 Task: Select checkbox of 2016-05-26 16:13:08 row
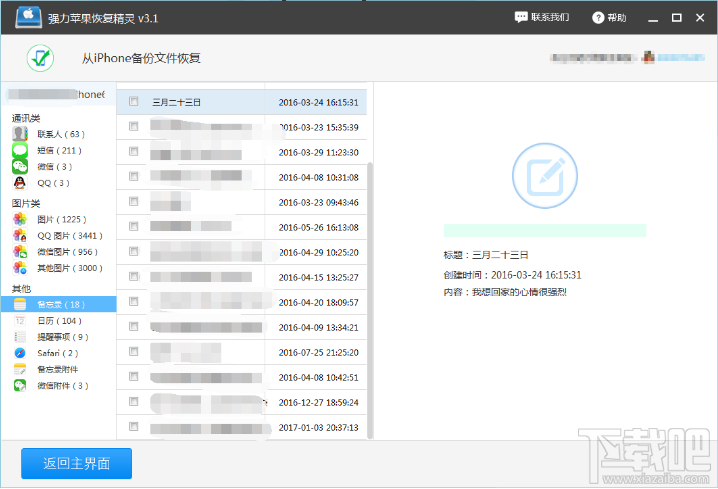134,226
